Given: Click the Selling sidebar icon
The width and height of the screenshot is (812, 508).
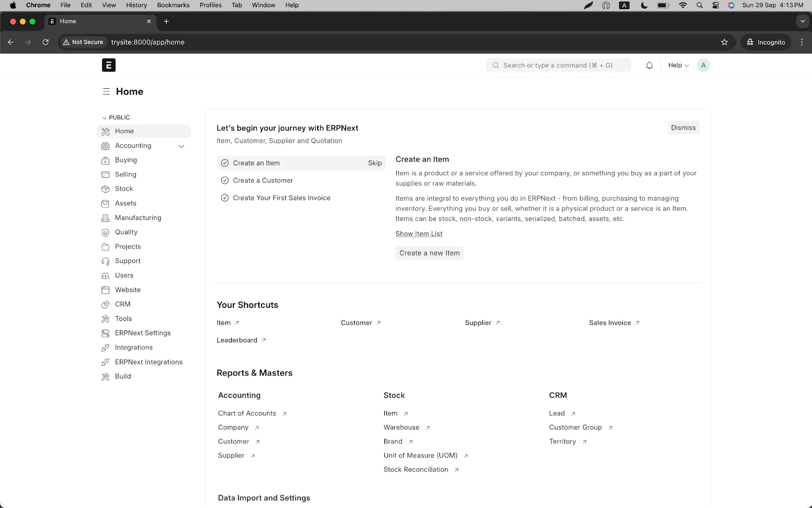Looking at the screenshot, I should tap(106, 174).
